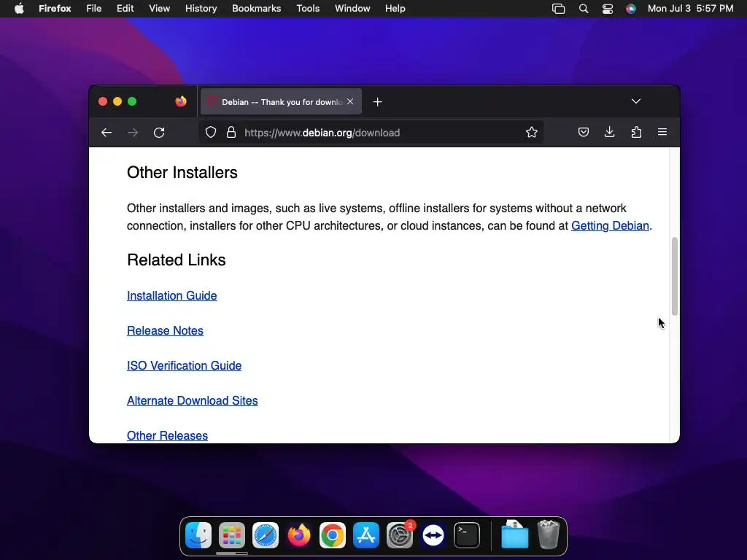Open the extensions puzzle icon
This screenshot has height=560, width=747.
pos(636,133)
